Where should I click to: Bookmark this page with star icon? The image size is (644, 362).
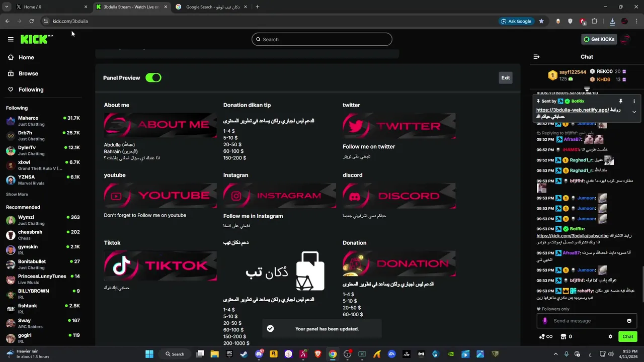click(x=541, y=21)
